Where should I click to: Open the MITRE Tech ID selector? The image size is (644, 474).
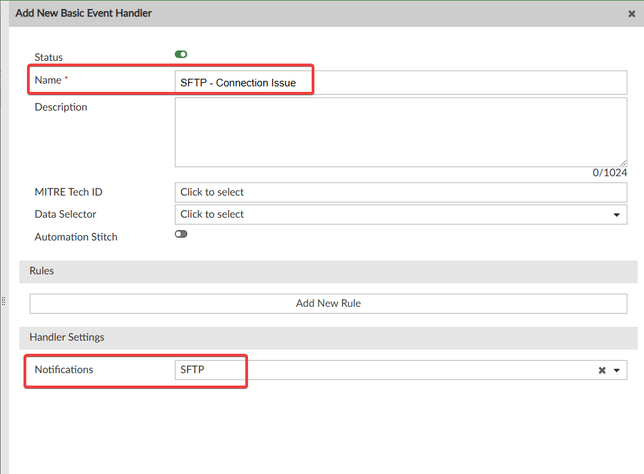[x=401, y=192]
